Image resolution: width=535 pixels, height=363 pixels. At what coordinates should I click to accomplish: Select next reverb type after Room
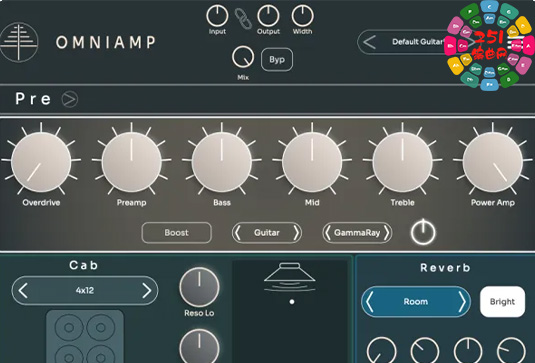click(x=462, y=302)
